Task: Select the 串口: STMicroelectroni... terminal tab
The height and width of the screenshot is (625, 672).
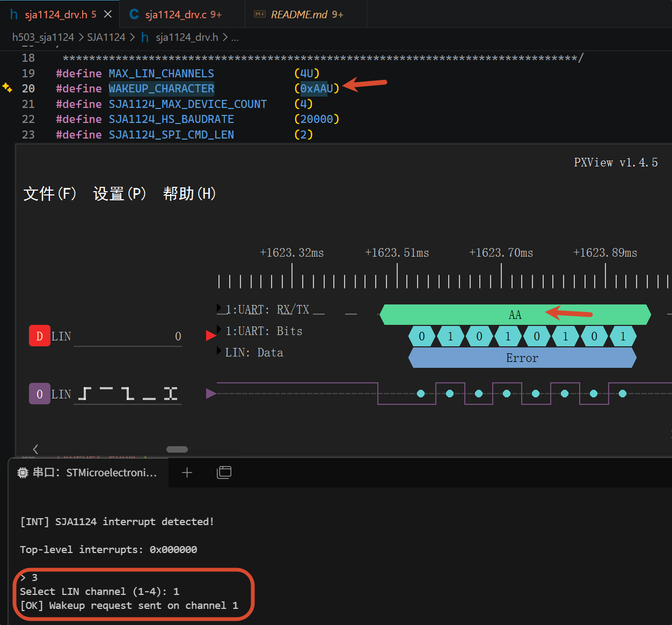Action: (89, 473)
